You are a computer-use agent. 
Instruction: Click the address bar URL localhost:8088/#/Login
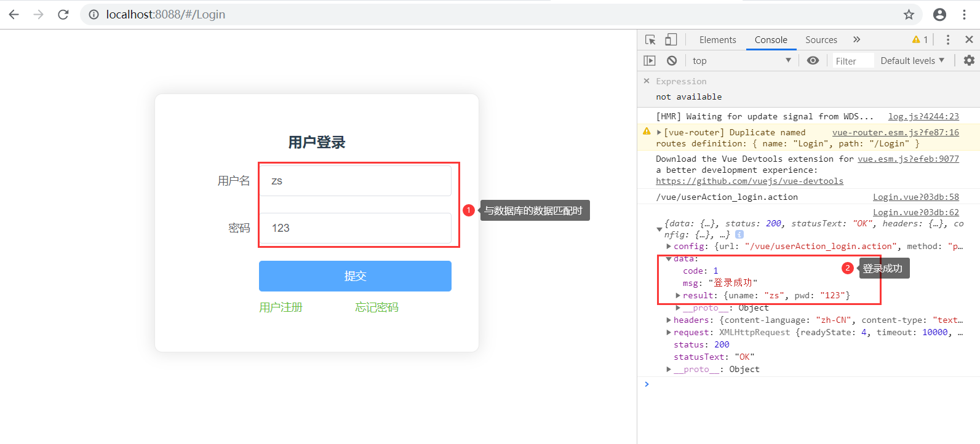pos(165,14)
